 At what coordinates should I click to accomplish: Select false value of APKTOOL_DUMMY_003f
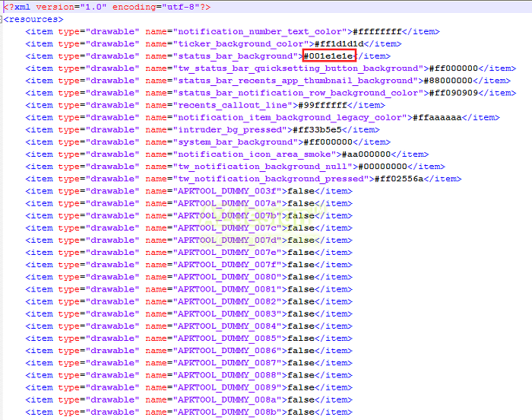pyautogui.click(x=301, y=191)
